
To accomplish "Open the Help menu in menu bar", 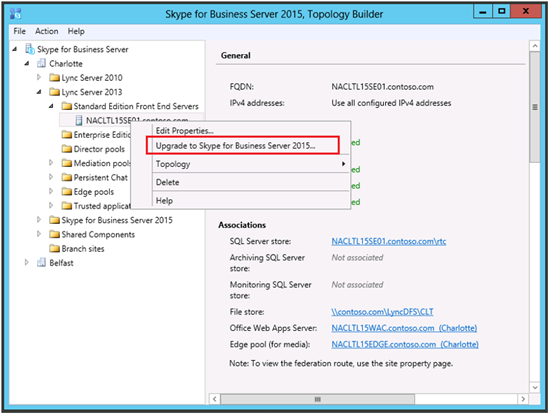I will tap(76, 31).
